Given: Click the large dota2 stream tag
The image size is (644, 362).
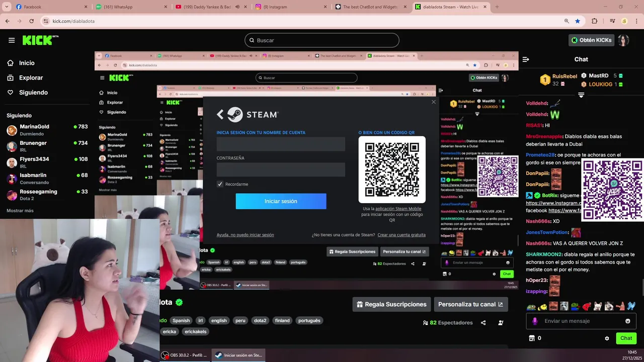Looking at the screenshot, I should (260, 320).
